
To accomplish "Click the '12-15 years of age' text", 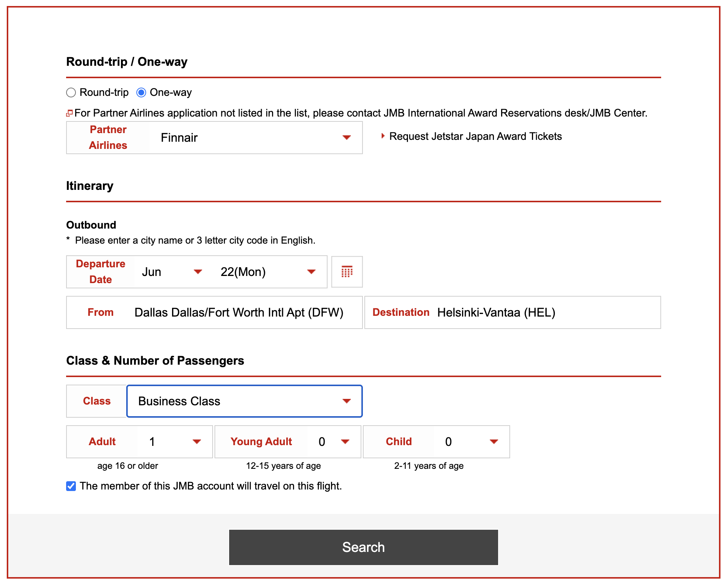I will pyautogui.click(x=283, y=466).
